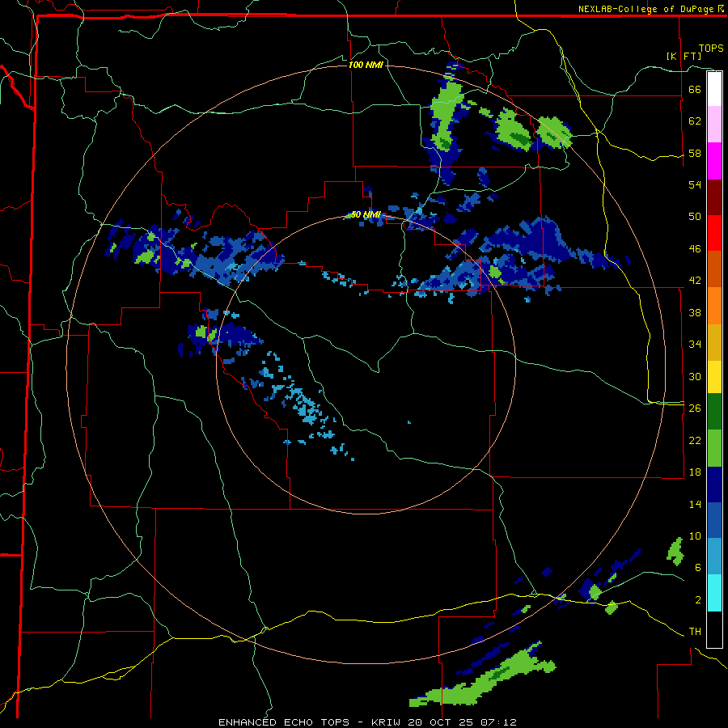Click the TH legend label
This screenshot has width=728, height=728.
695,632
